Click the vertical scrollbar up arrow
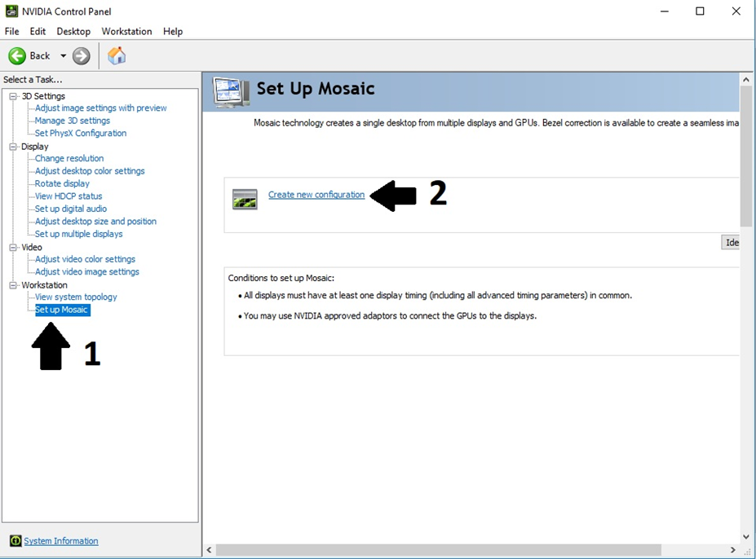Image resolution: width=756 pixels, height=559 pixels. pyautogui.click(x=746, y=80)
